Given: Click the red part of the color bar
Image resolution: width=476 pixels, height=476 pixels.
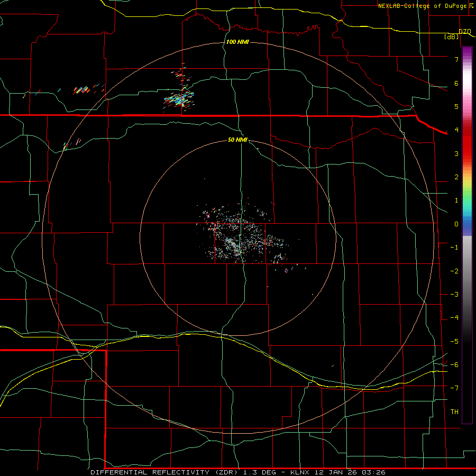Looking at the screenshot, I should [467, 141].
